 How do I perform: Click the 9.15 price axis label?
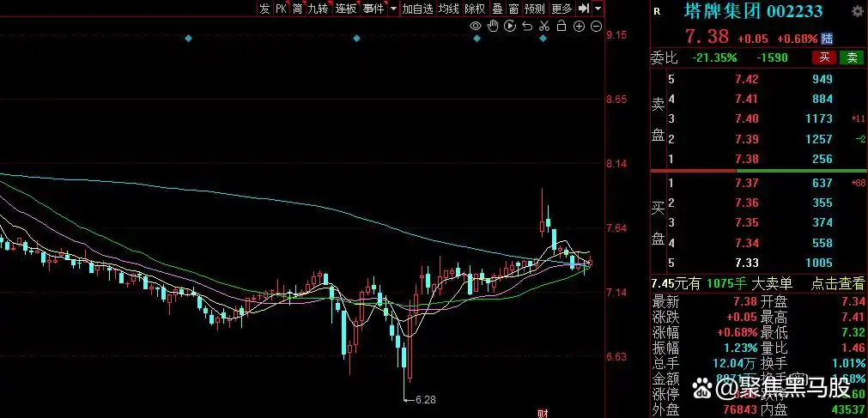point(616,35)
